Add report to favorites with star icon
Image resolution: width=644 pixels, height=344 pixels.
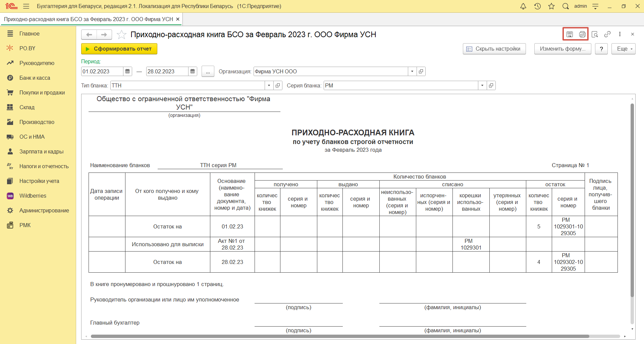(x=121, y=35)
